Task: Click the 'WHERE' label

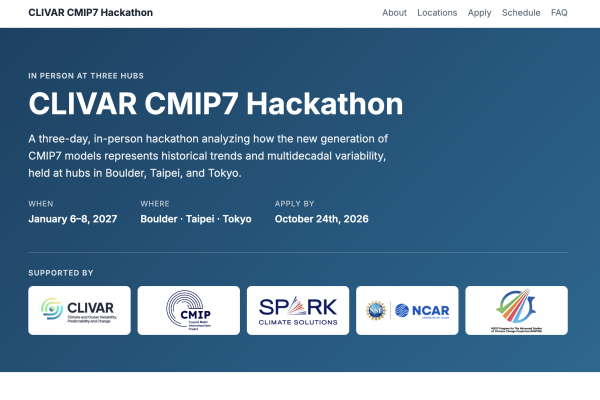Action: coord(155,204)
